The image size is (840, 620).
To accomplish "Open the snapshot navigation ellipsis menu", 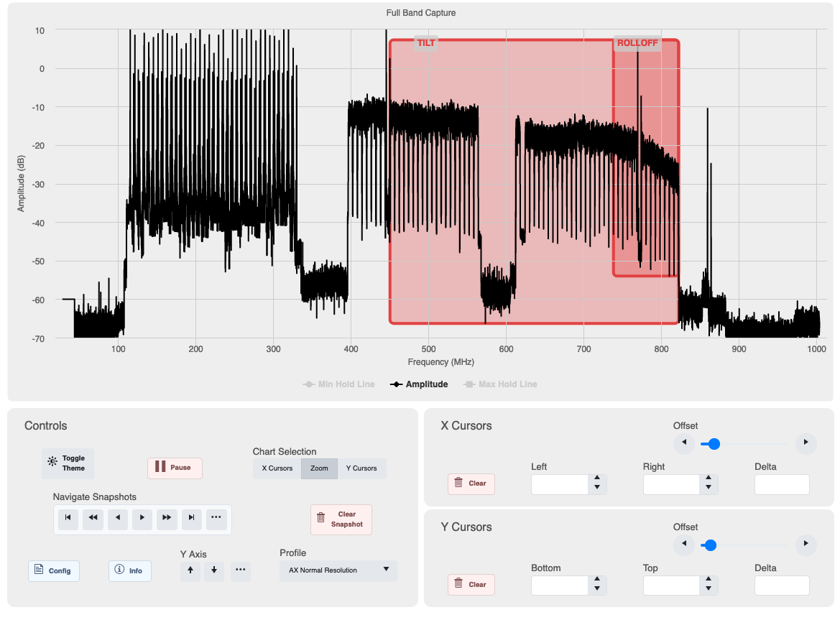I will pyautogui.click(x=216, y=518).
